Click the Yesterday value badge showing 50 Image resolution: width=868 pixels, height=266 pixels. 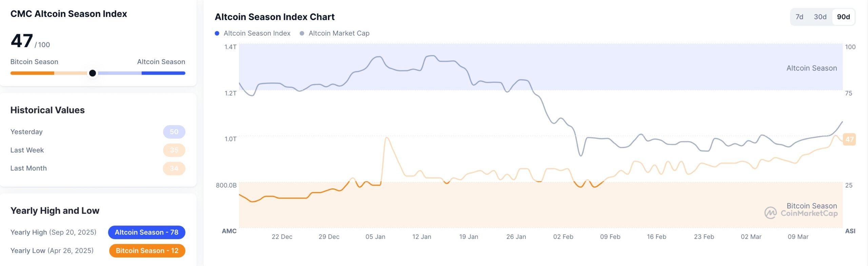pos(174,132)
